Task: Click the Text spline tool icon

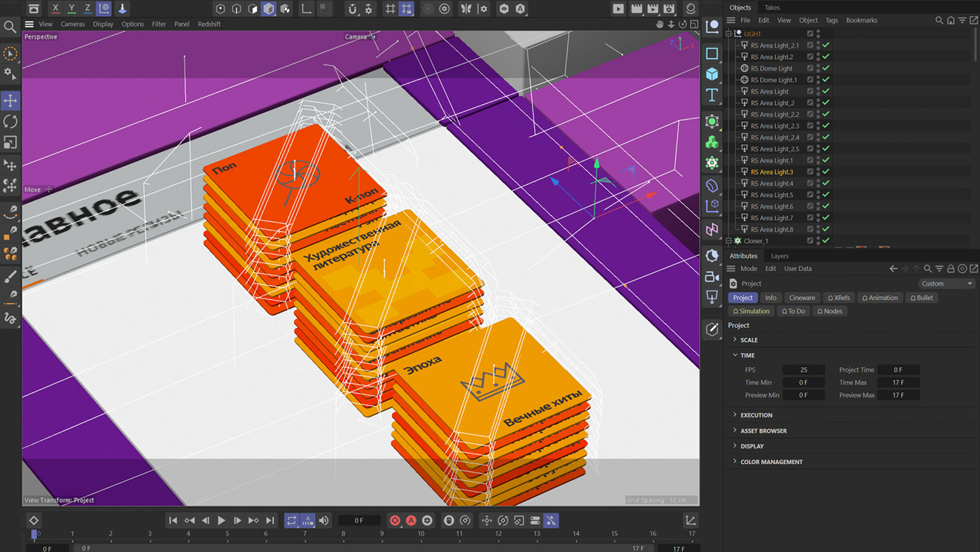Action: (x=712, y=95)
